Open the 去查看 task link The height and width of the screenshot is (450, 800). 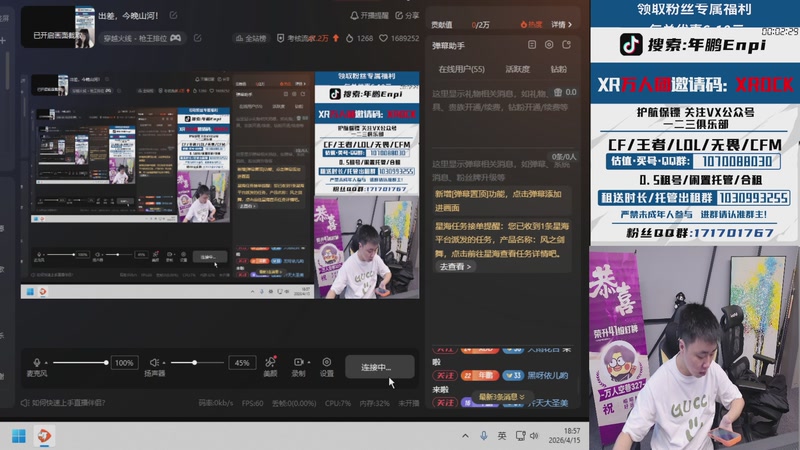coord(455,266)
